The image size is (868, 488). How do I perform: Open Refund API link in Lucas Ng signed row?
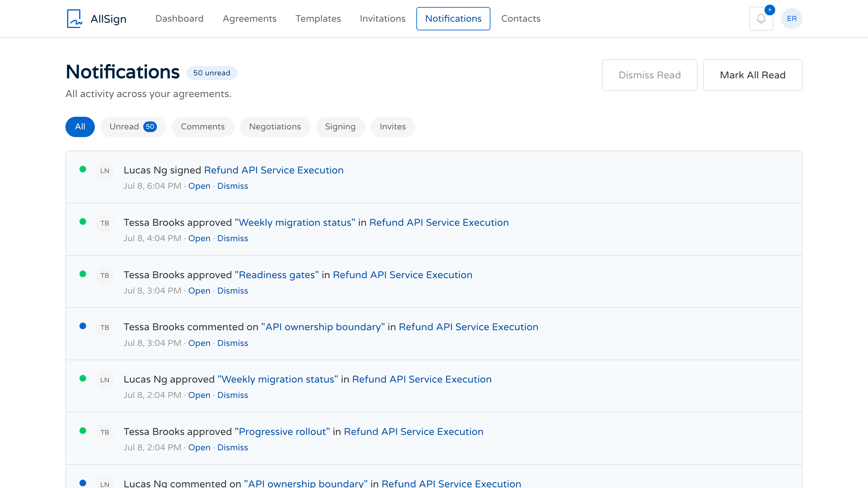coord(274,170)
